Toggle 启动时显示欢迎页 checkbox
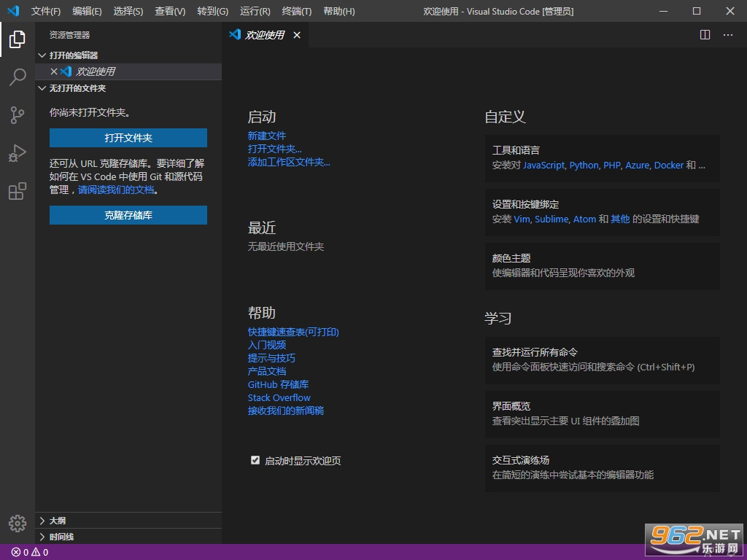The height and width of the screenshot is (560, 747). pyautogui.click(x=255, y=460)
